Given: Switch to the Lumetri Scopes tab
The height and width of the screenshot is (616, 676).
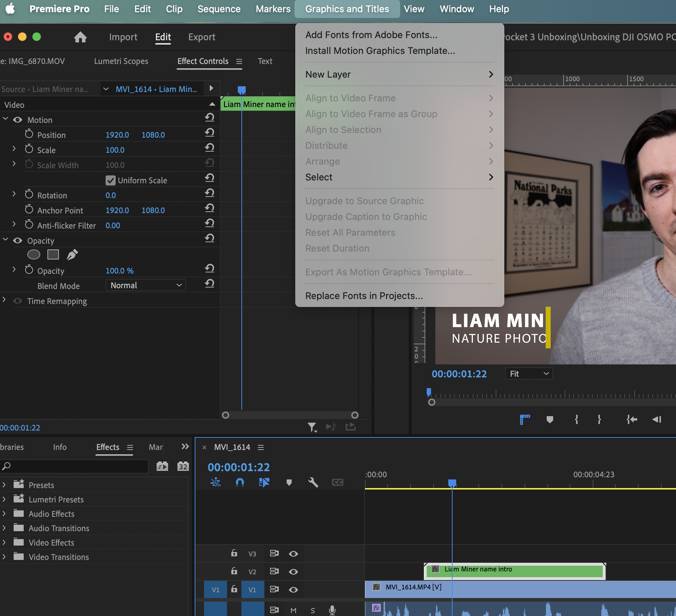Looking at the screenshot, I should (121, 61).
